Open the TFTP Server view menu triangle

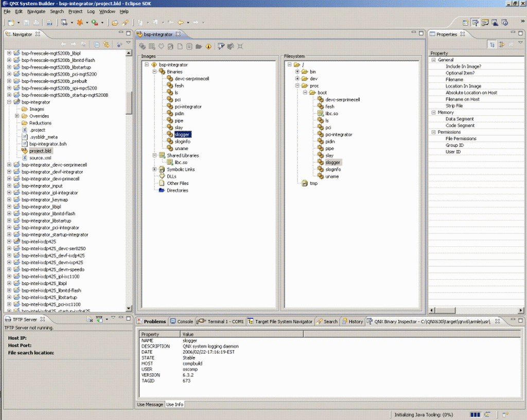113,317
